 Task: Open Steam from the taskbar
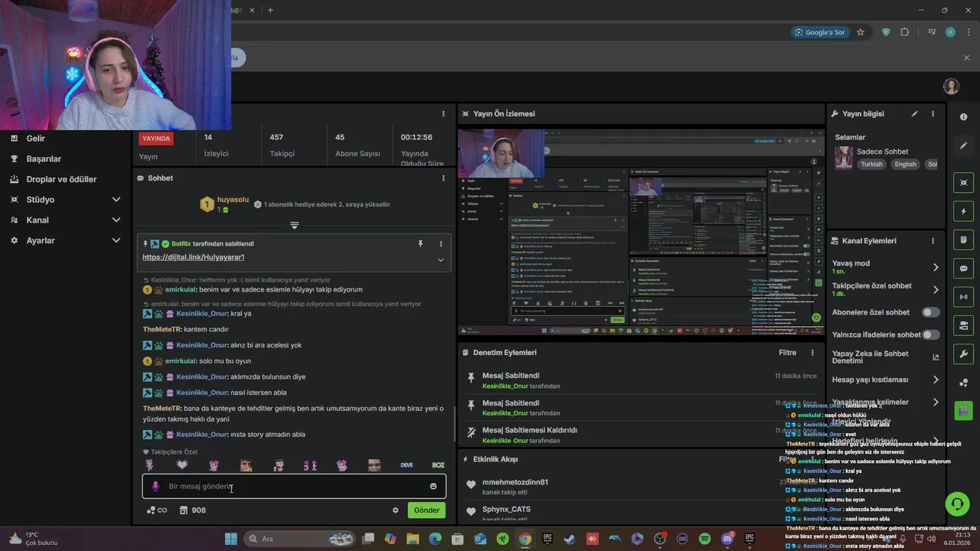point(570,539)
